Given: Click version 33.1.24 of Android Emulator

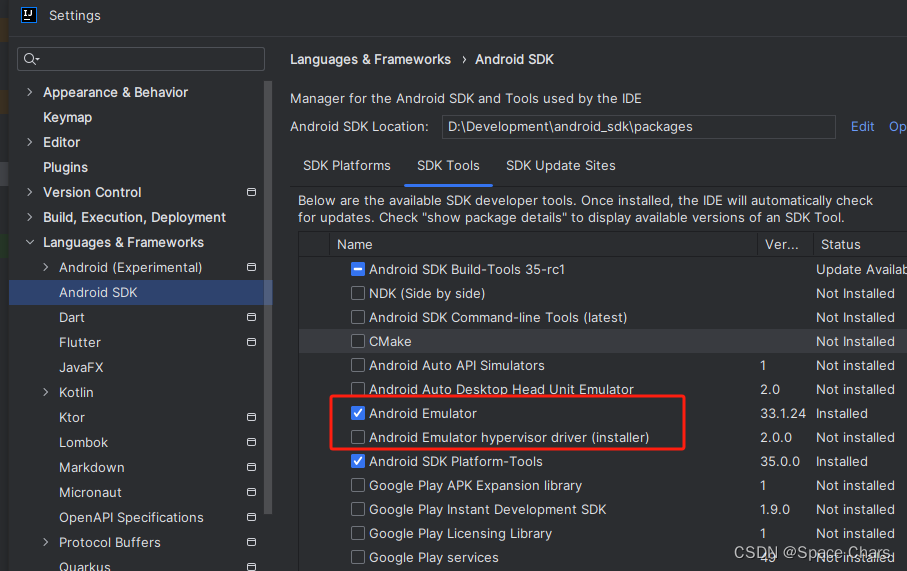Looking at the screenshot, I should pyautogui.click(x=783, y=414).
